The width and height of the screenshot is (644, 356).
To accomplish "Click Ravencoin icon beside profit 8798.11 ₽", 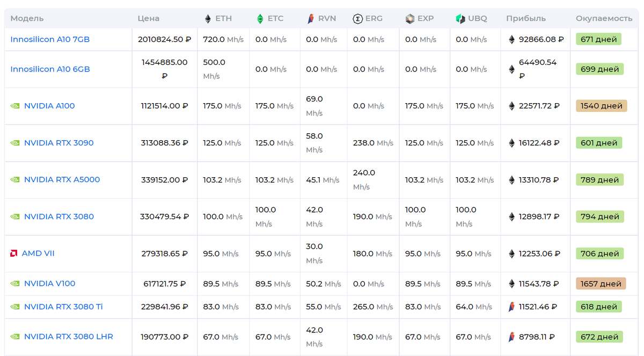I will [x=511, y=337].
